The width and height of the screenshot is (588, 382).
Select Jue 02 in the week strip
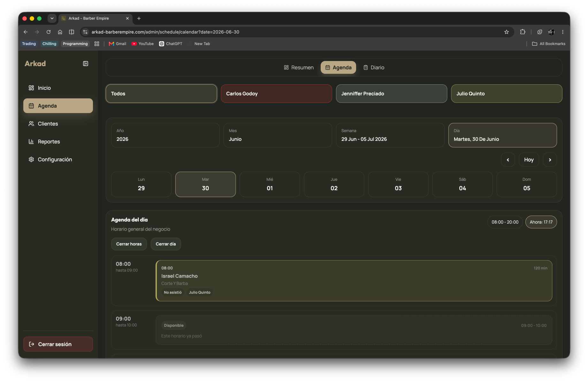334,184
